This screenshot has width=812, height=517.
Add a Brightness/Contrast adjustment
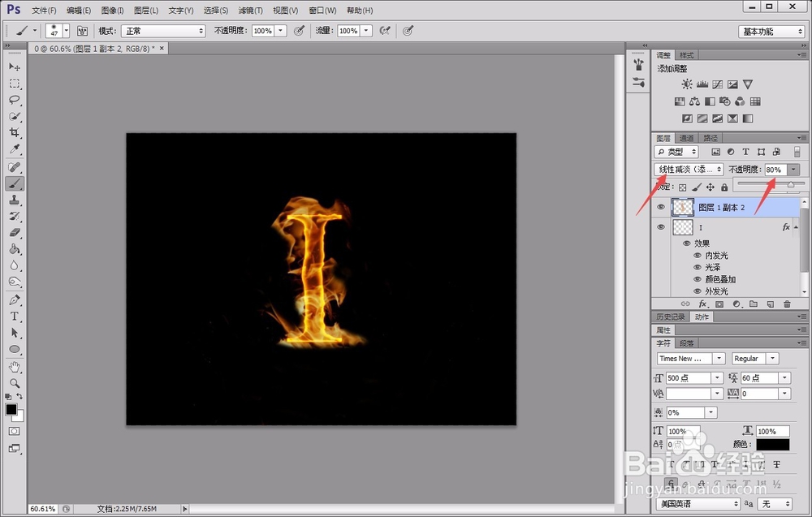coord(687,84)
